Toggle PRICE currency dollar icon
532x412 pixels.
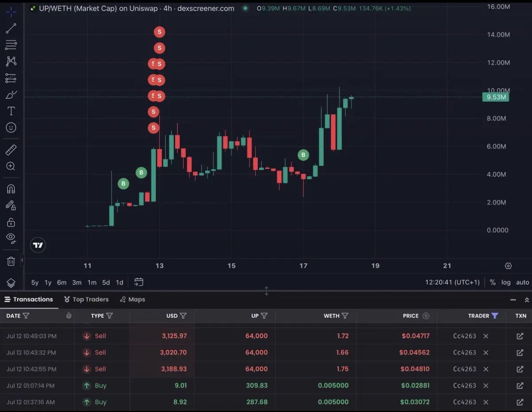point(426,316)
